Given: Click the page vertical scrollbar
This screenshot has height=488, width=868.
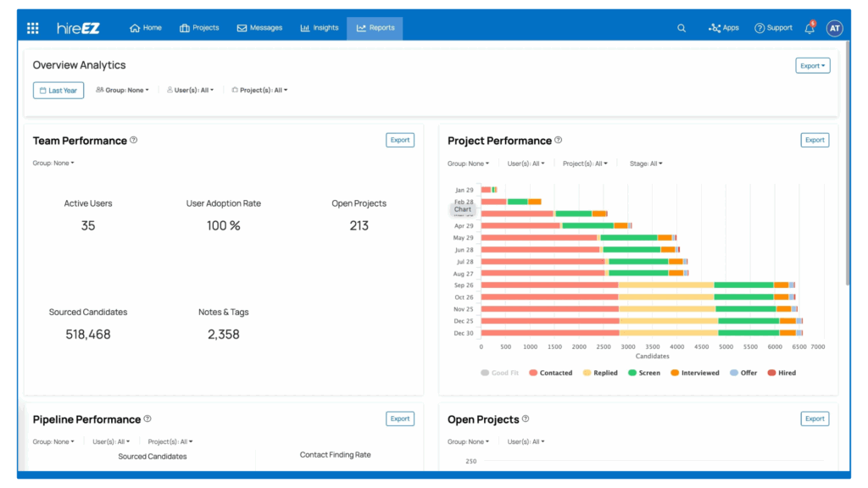Looking at the screenshot, I should point(847,169).
